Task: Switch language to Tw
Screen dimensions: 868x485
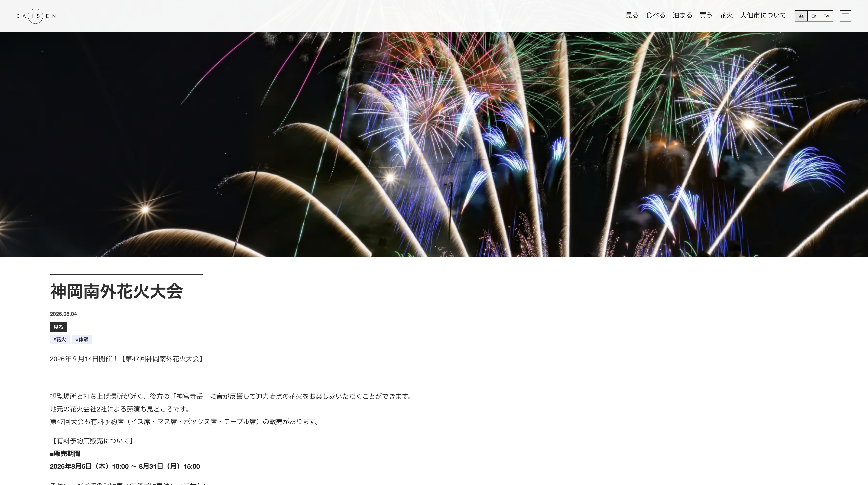Action: point(826,16)
